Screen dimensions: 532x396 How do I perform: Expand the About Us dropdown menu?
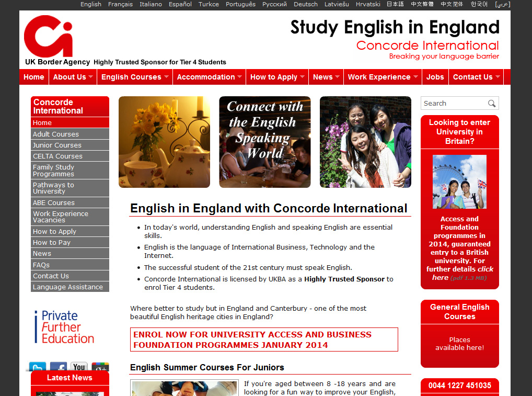coord(73,77)
